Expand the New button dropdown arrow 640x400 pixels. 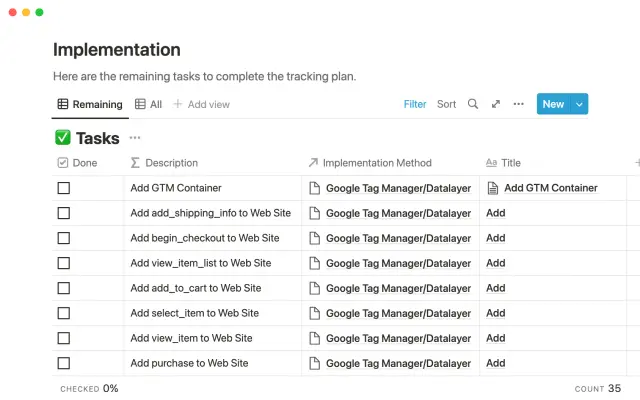click(579, 104)
